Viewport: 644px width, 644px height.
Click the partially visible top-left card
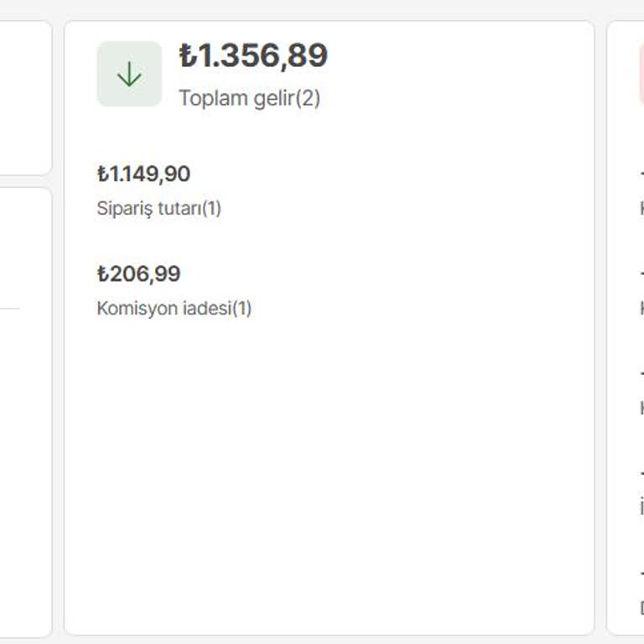[x=25, y=96]
